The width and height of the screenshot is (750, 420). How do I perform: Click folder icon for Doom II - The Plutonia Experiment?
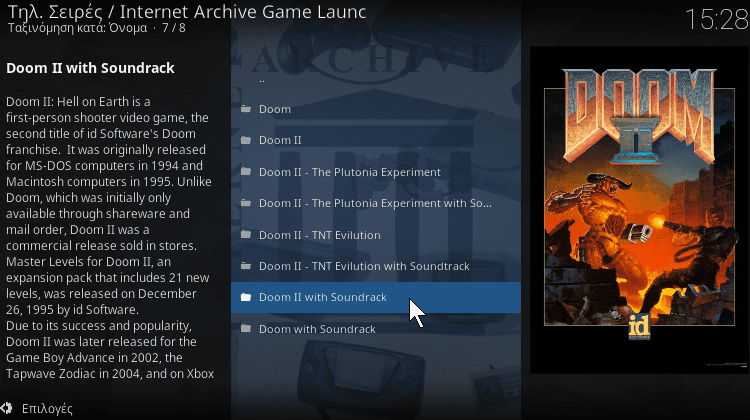[246, 171]
